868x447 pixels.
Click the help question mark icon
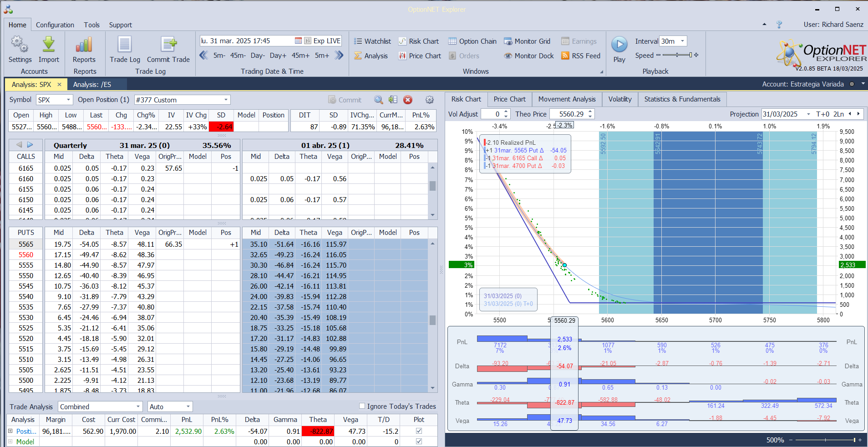(x=779, y=25)
